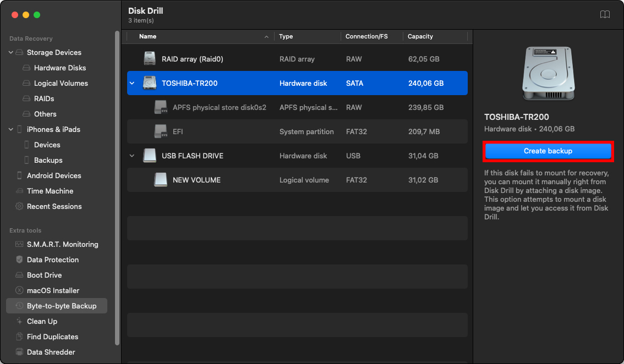Sort list by Name column
This screenshot has width=624, height=364.
147,36
